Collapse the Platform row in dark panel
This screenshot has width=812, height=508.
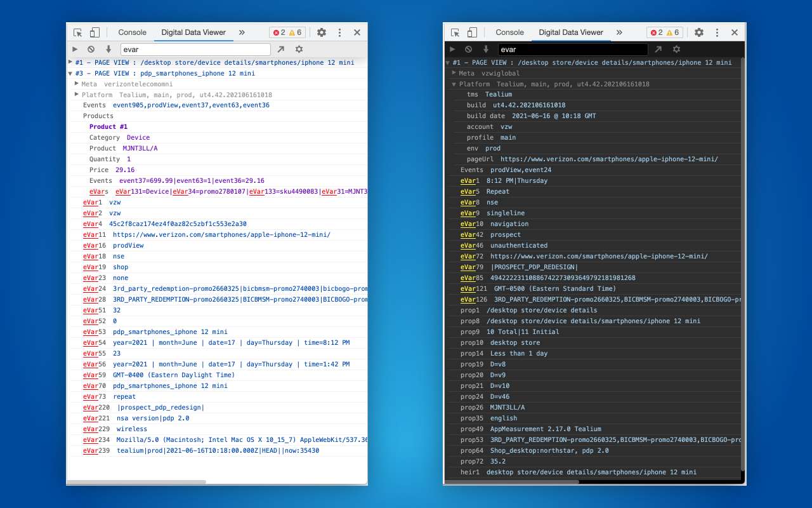point(454,84)
